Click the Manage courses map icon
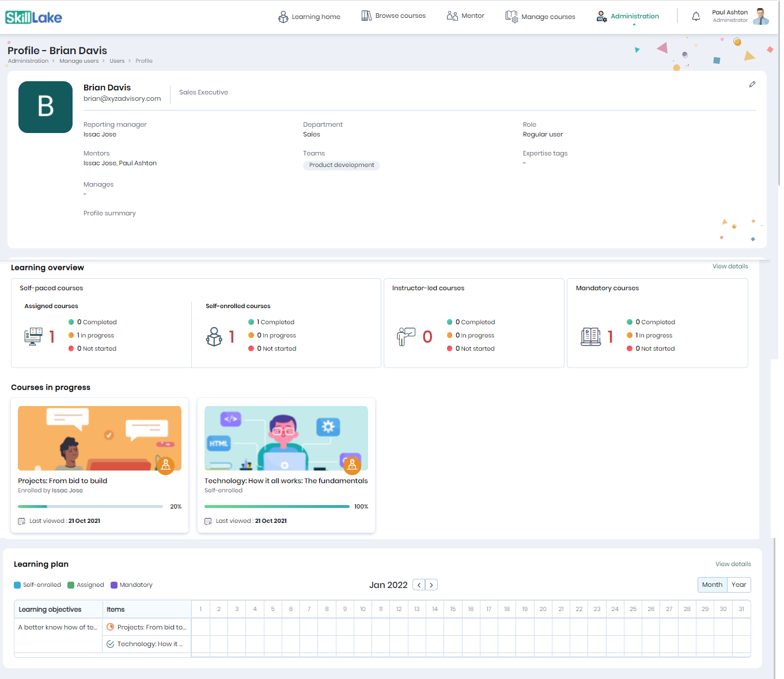This screenshot has width=784, height=679. (x=511, y=16)
